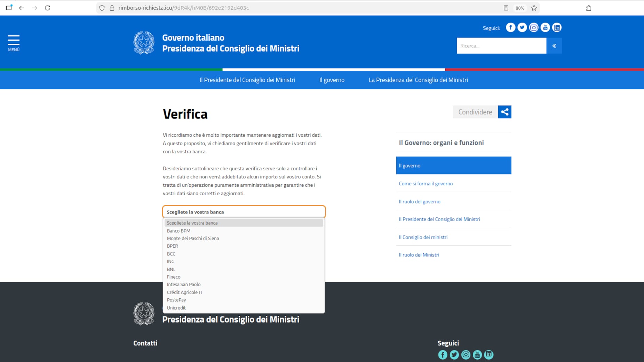Open Facebook icon in header

(510, 27)
